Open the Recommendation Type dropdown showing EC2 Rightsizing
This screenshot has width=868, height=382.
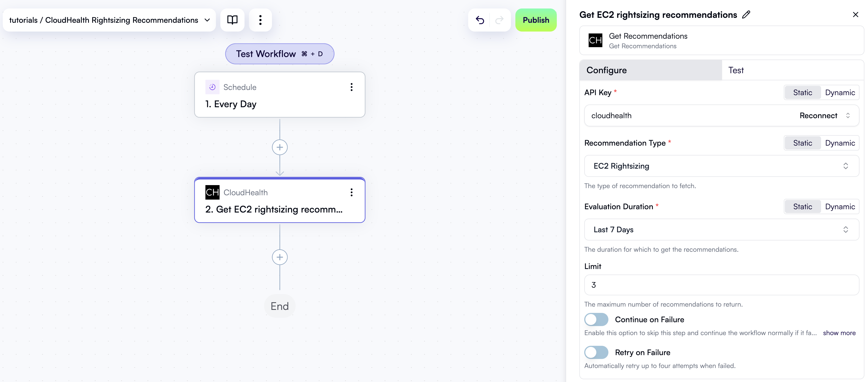(x=721, y=166)
